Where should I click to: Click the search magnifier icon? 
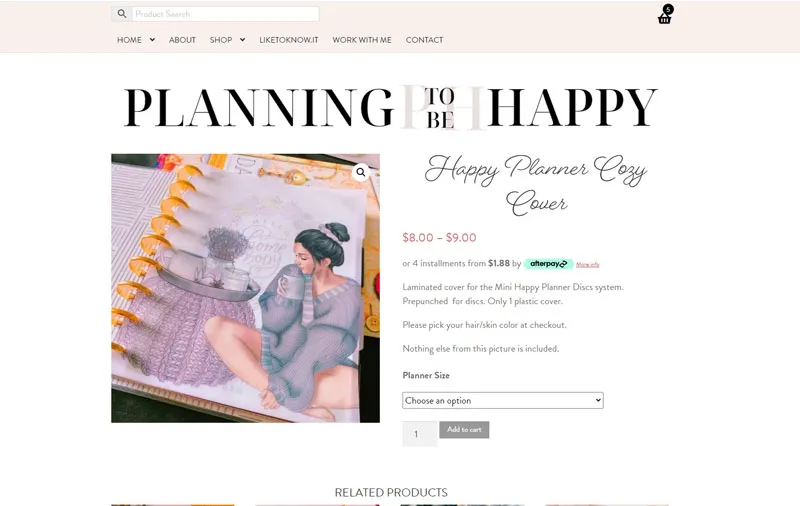click(121, 14)
